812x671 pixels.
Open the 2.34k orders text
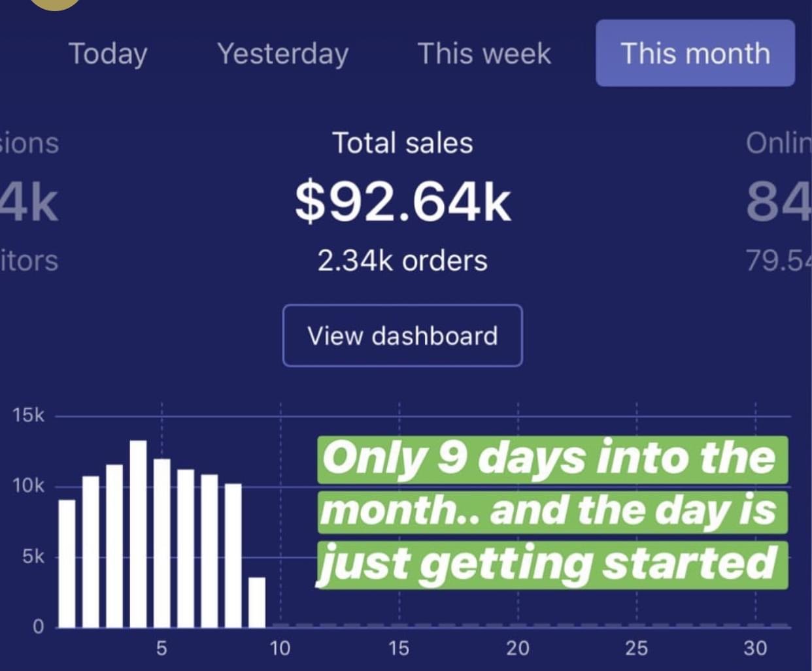(402, 261)
